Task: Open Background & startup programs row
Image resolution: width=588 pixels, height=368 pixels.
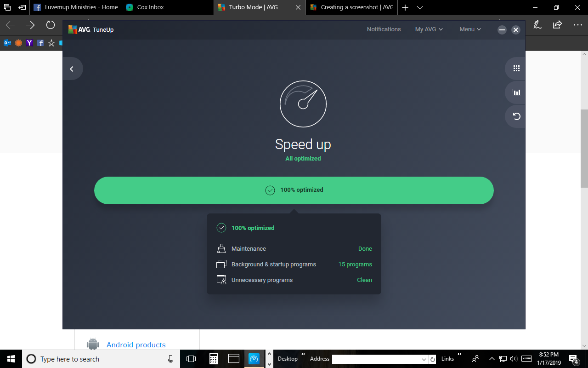Action: click(294, 264)
